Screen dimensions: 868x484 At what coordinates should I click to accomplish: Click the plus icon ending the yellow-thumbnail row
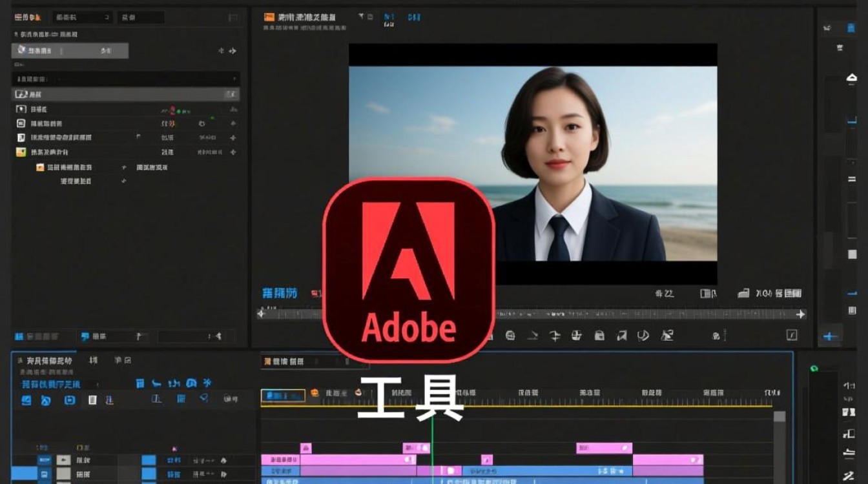[233, 152]
